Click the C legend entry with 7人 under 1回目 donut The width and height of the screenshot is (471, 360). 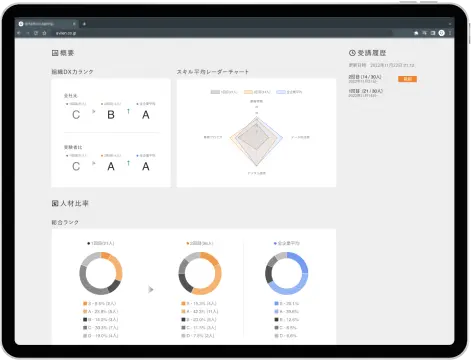click(100, 328)
